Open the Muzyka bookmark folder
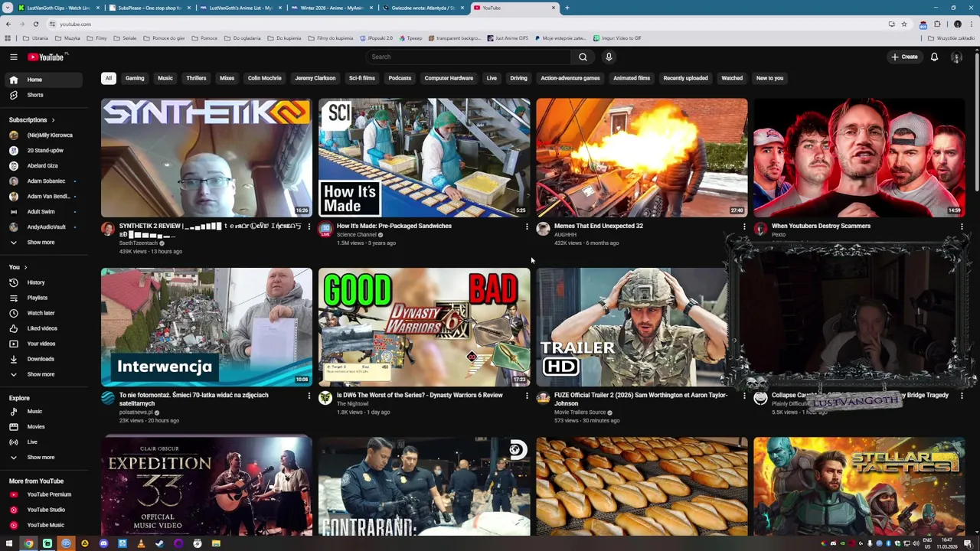 [67, 38]
